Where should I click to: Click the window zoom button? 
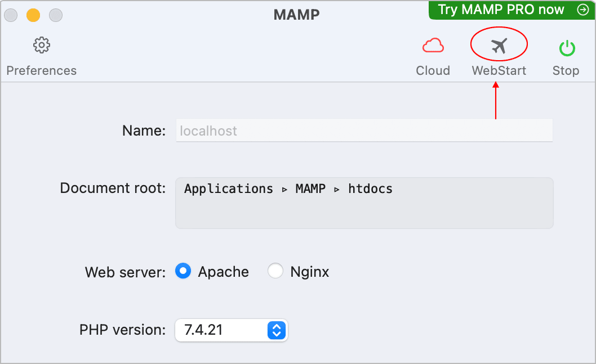pos(56,15)
